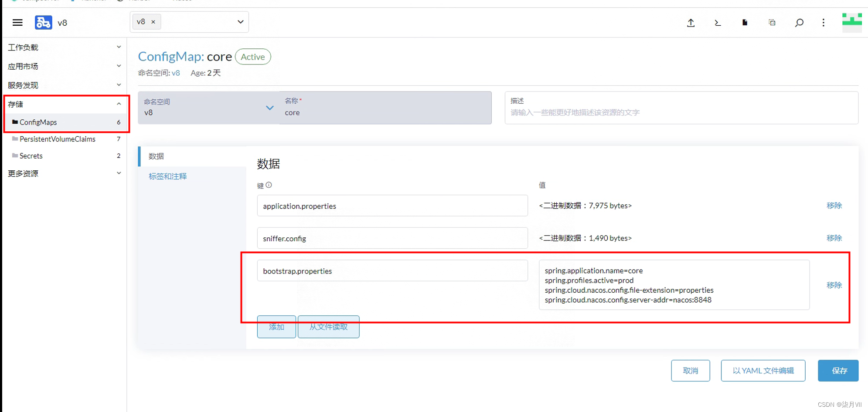Viewport: 868px width, 412px height.
Task: Click the import YAML upload icon
Action: (691, 23)
